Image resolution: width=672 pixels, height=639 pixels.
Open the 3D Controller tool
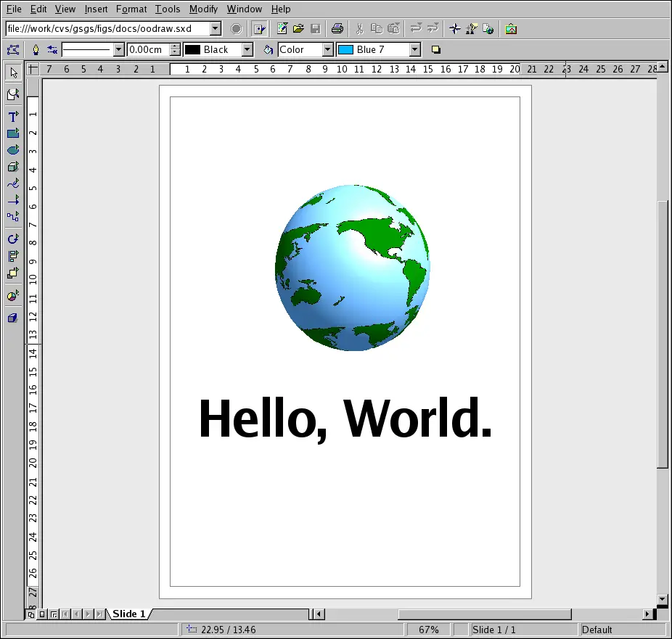click(x=12, y=318)
